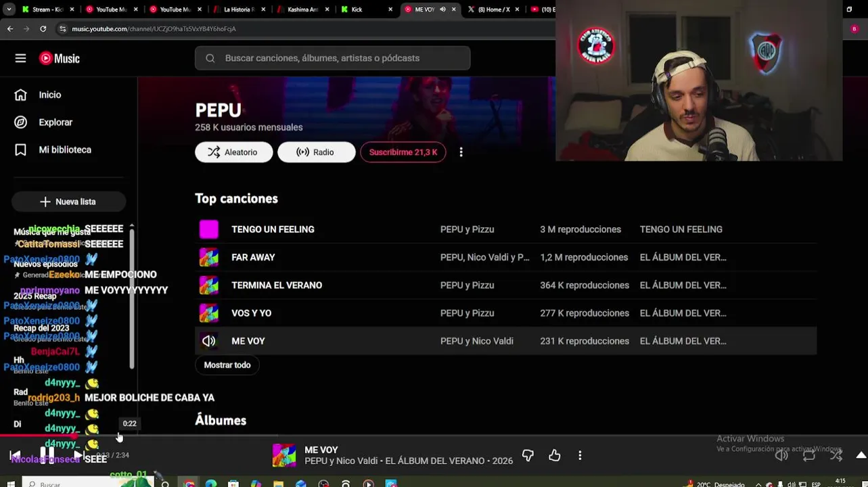Open the player bar three-dot options menu
The height and width of the screenshot is (487, 868).
click(580, 455)
